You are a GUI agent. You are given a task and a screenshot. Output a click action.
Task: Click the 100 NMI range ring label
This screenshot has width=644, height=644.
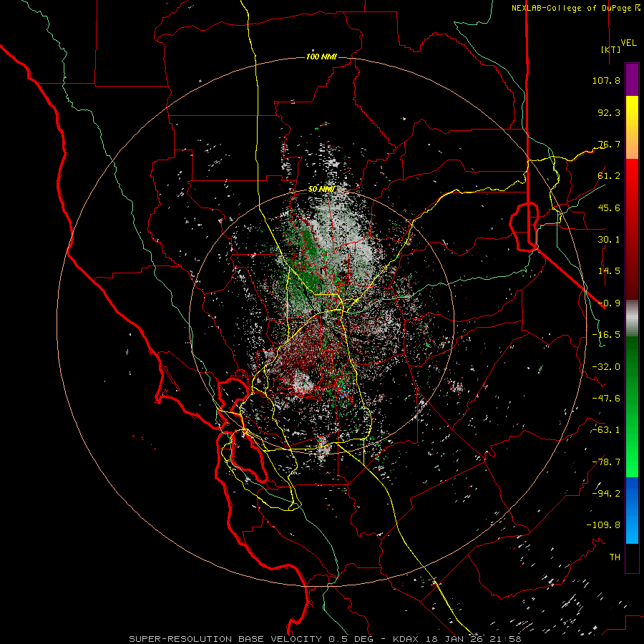pos(321,57)
